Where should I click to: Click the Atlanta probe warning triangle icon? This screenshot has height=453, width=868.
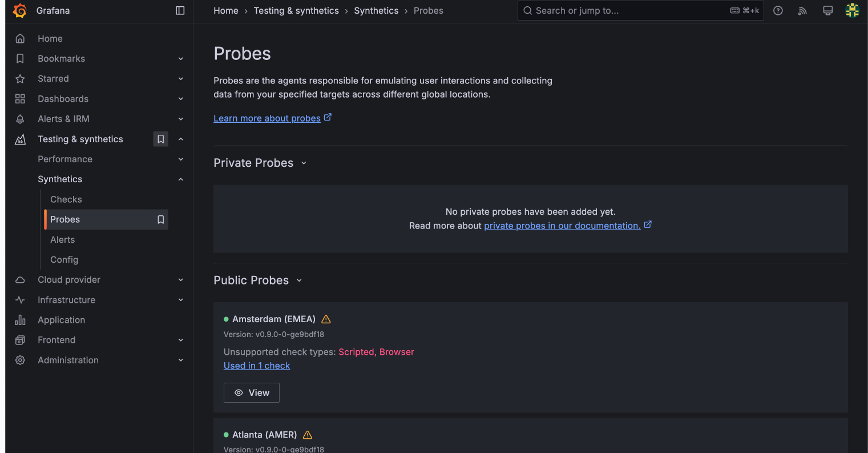[308, 435]
